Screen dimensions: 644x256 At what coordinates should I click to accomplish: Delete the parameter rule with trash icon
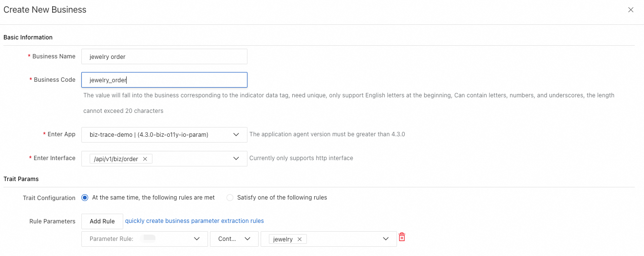[x=402, y=238]
